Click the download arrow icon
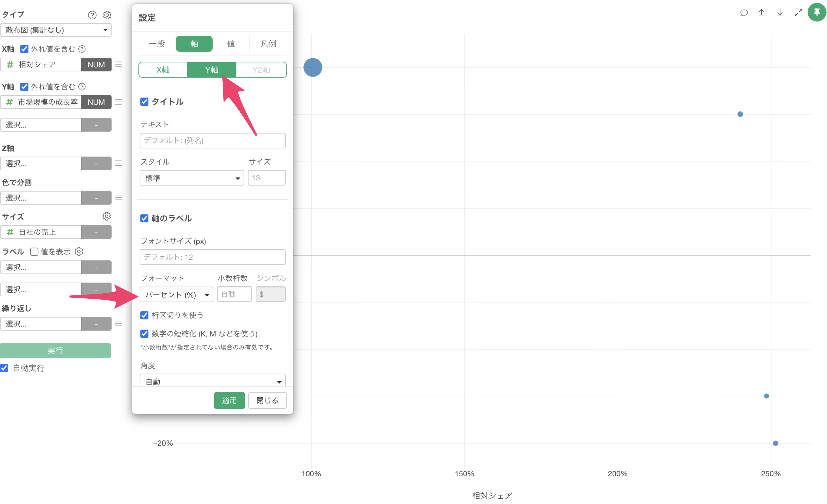Image resolution: width=827 pixels, height=504 pixels. point(780,13)
